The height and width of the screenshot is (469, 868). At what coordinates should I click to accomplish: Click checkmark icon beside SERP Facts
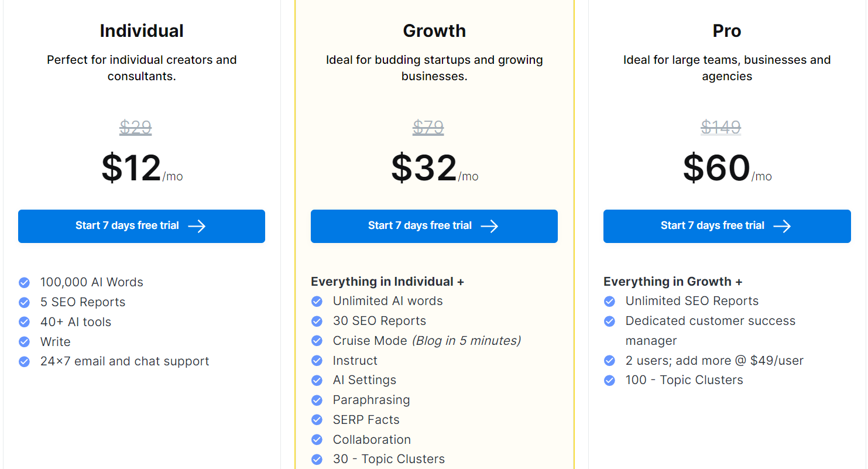point(317,420)
